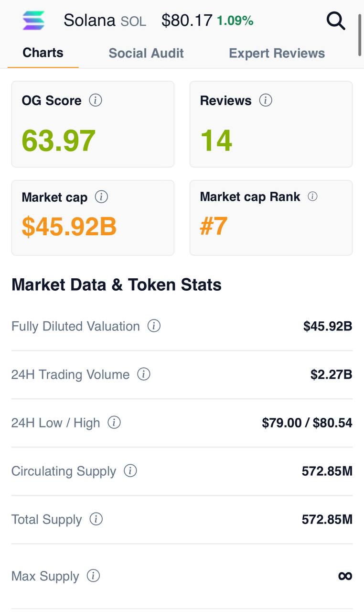Viewport: 364px width, 612px height.
Task: Click the Solana logo icon
Action: [33, 21]
